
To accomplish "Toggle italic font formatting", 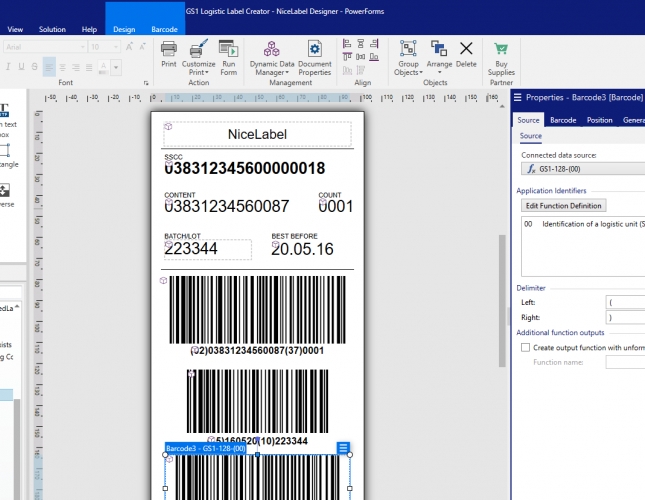I will (6, 67).
